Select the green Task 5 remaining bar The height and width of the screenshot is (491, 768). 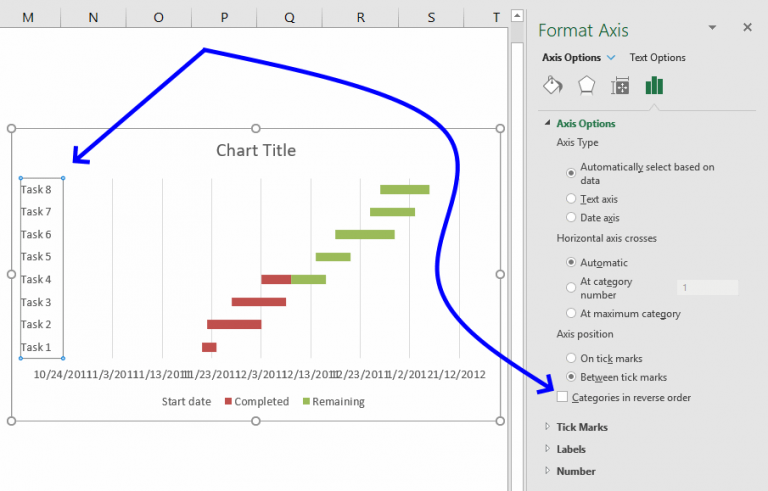point(333,257)
